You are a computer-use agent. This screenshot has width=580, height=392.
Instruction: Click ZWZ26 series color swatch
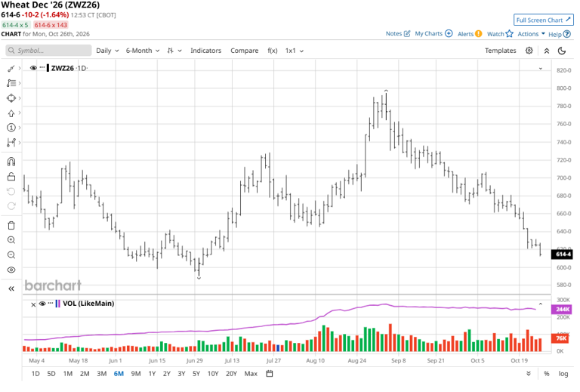coord(48,68)
